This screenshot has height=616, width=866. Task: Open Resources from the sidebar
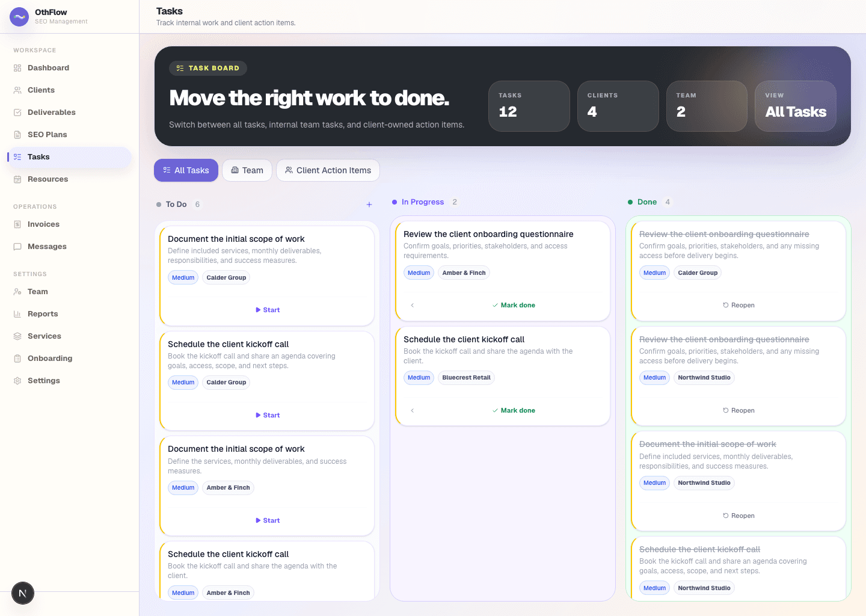click(69, 179)
